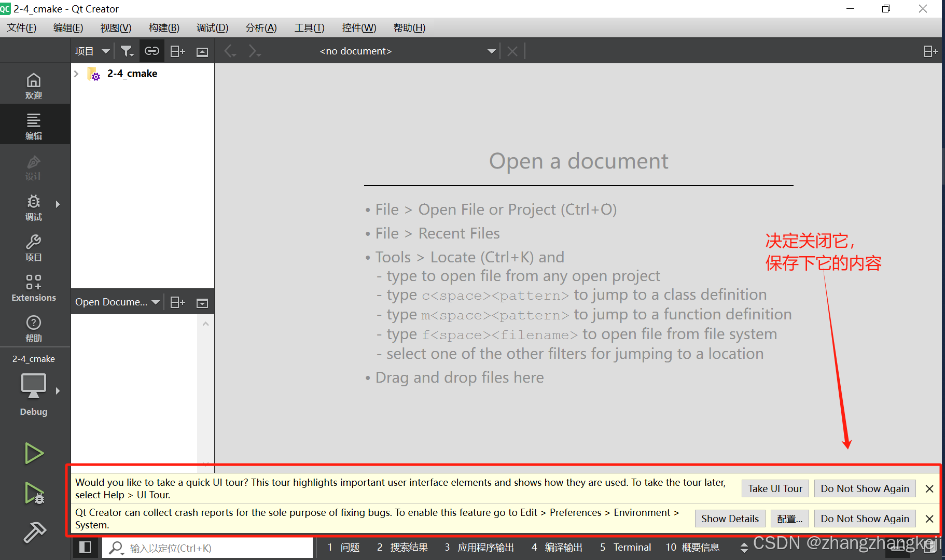Switch to Debug mode with bug icon
The width and height of the screenshot is (945, 560).
pyautogui.click(x=34, y=207)
